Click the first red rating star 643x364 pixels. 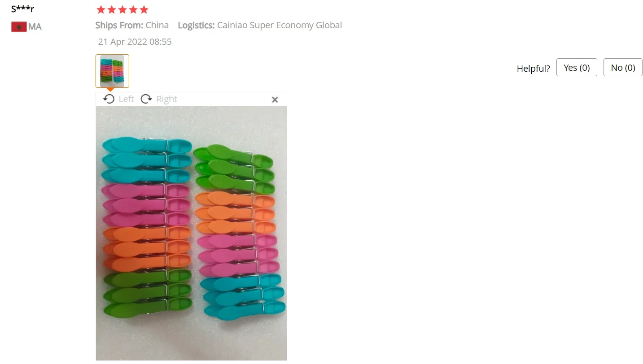point(101,10)
